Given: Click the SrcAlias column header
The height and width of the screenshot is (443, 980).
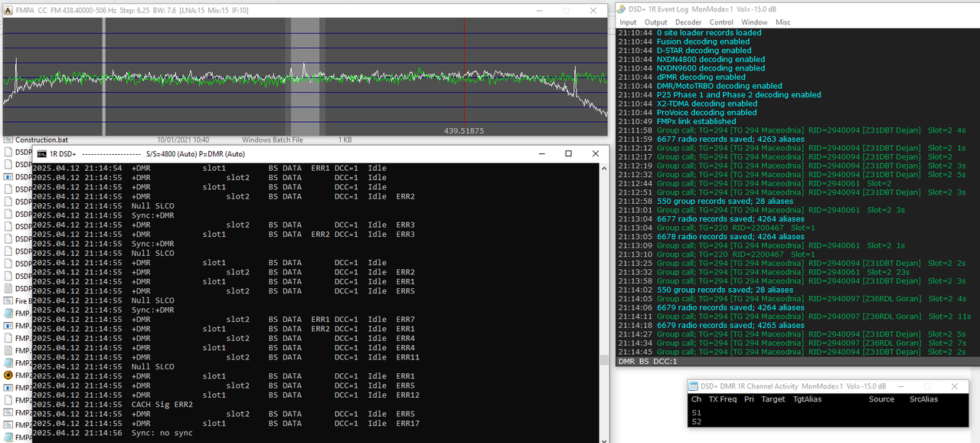Looking at the screenshot, I should point(923,399).
